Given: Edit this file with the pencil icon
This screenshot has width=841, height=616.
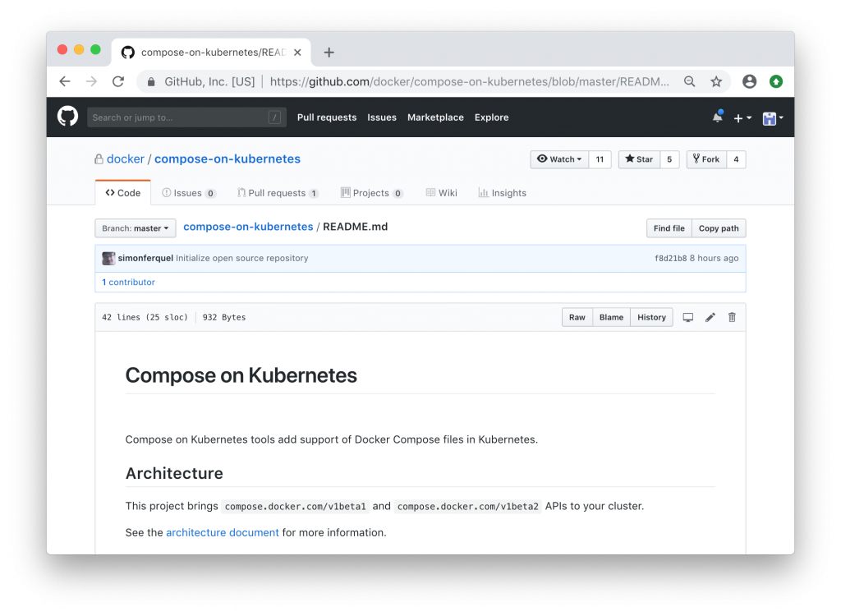Looking at the screenshot, I should pos(710,317).
